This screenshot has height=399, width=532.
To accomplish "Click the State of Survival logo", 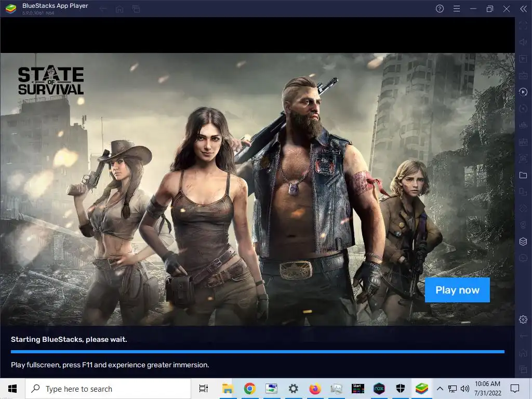I will click(51, 80).
